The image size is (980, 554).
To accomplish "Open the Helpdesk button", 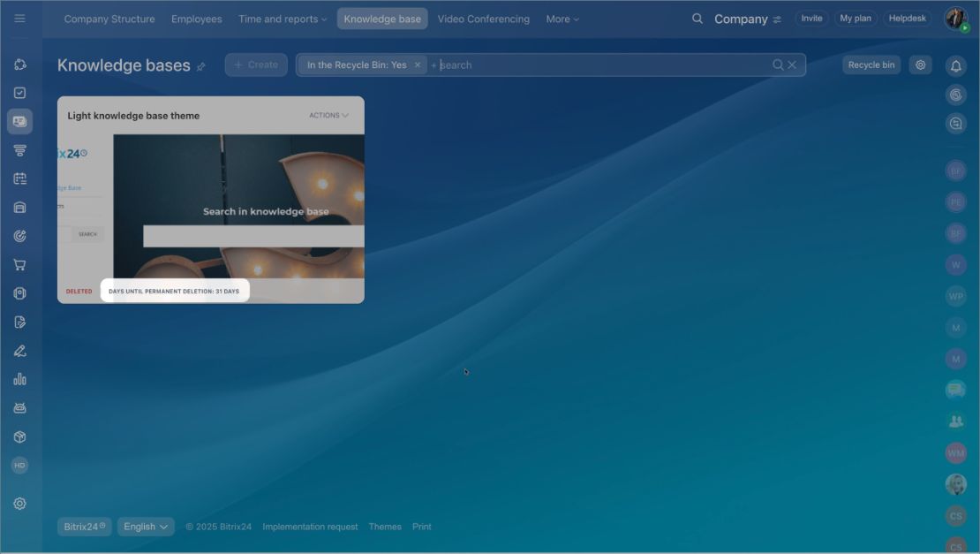I will pos(908,19).
